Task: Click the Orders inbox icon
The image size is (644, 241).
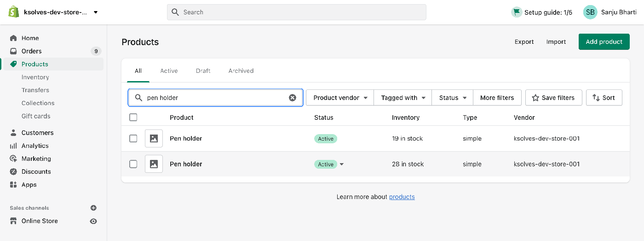Action: 13,51
